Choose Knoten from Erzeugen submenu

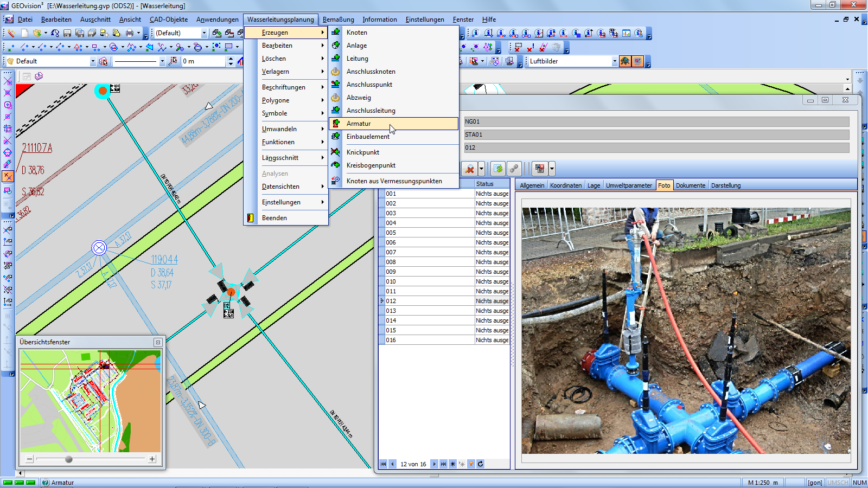(393, 33)
